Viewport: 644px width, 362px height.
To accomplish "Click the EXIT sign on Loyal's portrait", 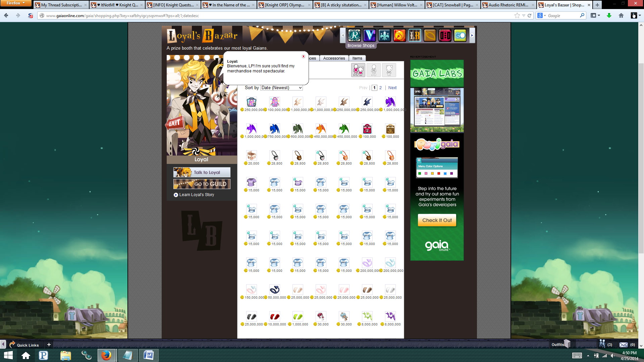I will 175,123.
